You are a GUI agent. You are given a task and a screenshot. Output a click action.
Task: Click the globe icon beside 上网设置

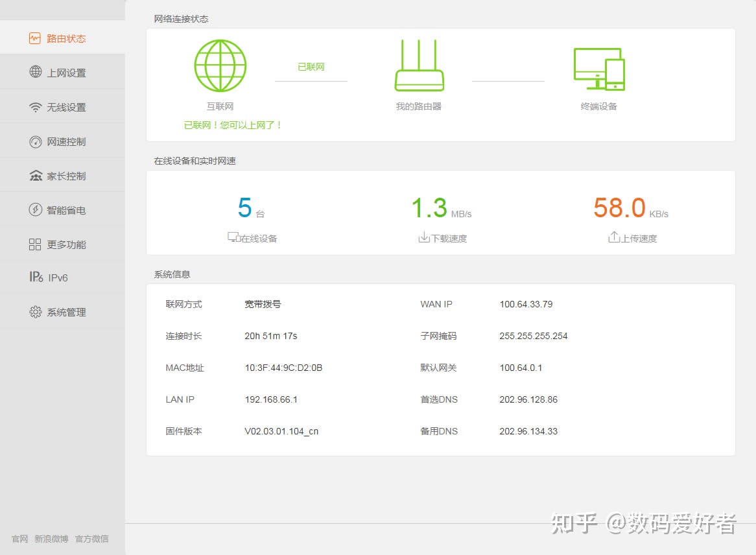point(36,72)
